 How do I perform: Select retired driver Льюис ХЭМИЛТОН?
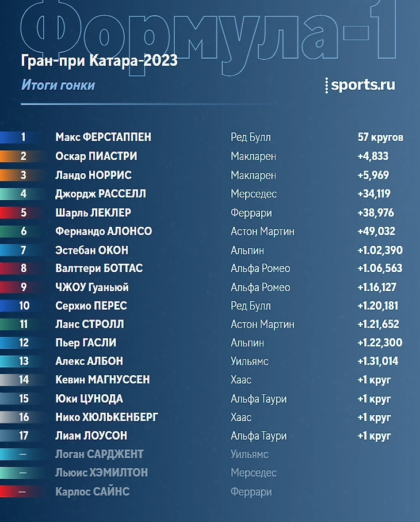tap(101, 473)
